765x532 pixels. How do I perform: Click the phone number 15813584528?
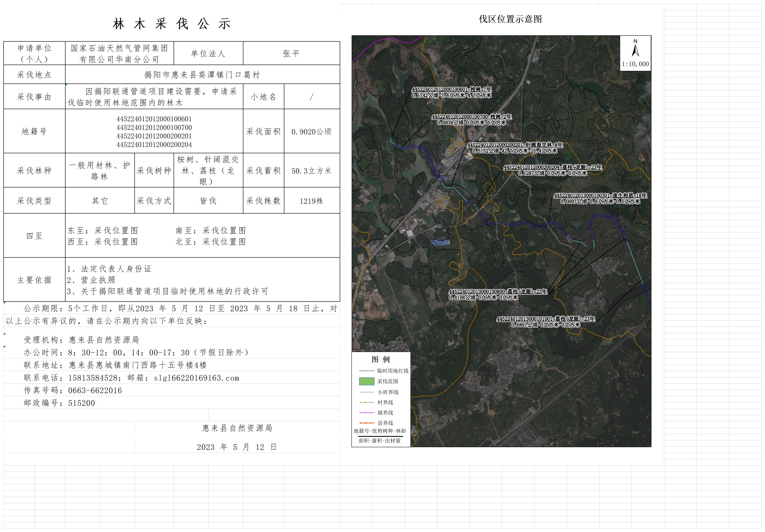[93, 378]
